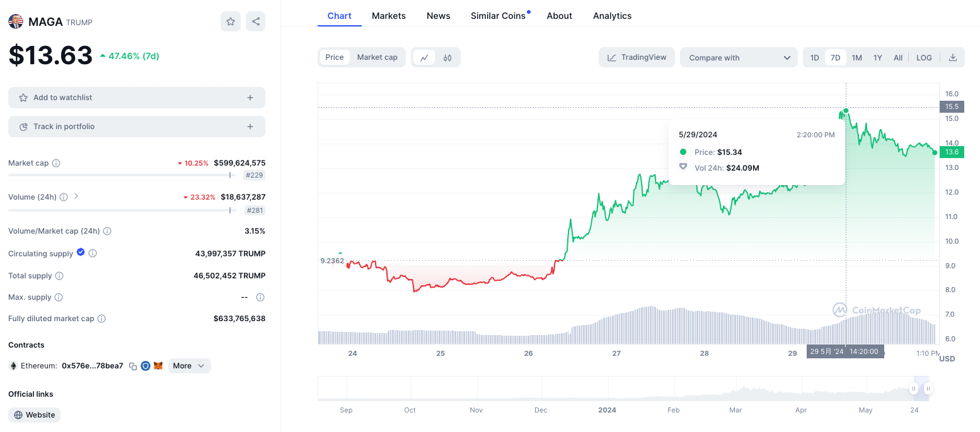980x432 pixels.
Task: Open the Analytics tab
Action: 612,16
